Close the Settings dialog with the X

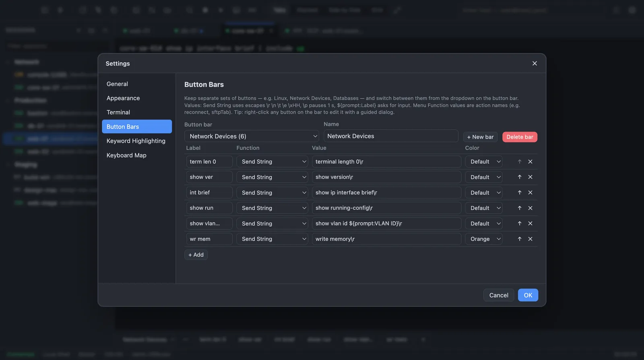tap(535, 64)
